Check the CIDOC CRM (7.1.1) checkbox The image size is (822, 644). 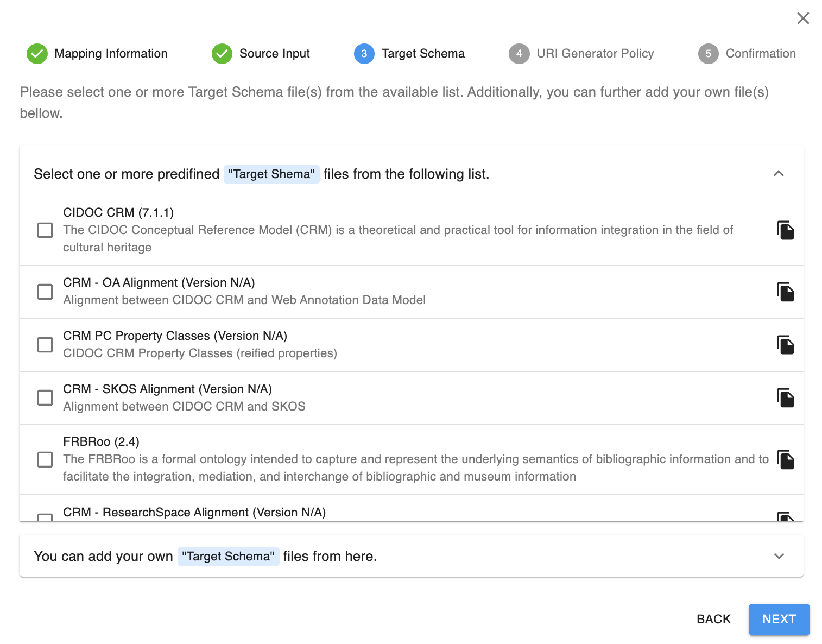pos(45,230)
